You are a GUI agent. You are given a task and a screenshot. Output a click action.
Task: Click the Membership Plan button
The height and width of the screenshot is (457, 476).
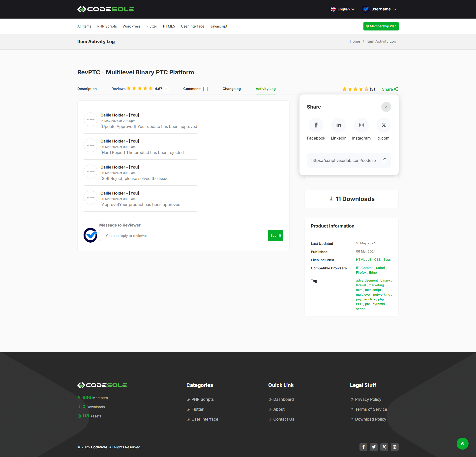pos(381,26)
